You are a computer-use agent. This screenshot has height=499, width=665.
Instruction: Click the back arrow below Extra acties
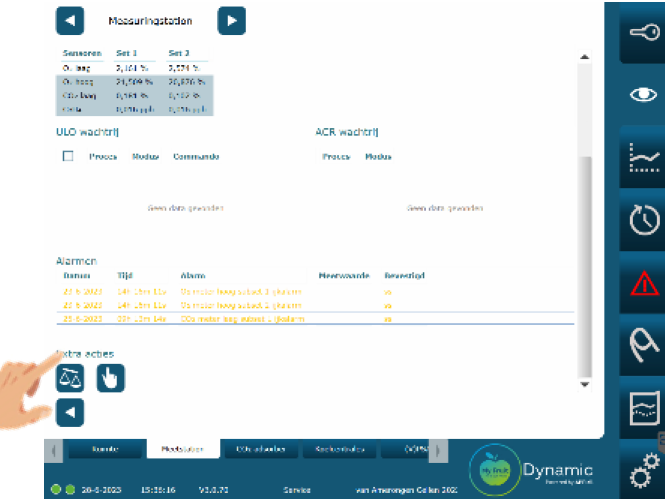70,411
